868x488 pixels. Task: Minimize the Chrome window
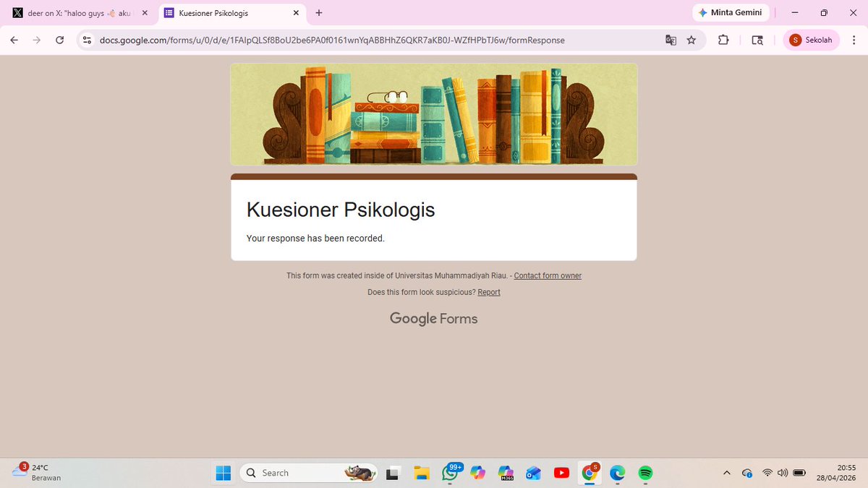pos(795,13)
